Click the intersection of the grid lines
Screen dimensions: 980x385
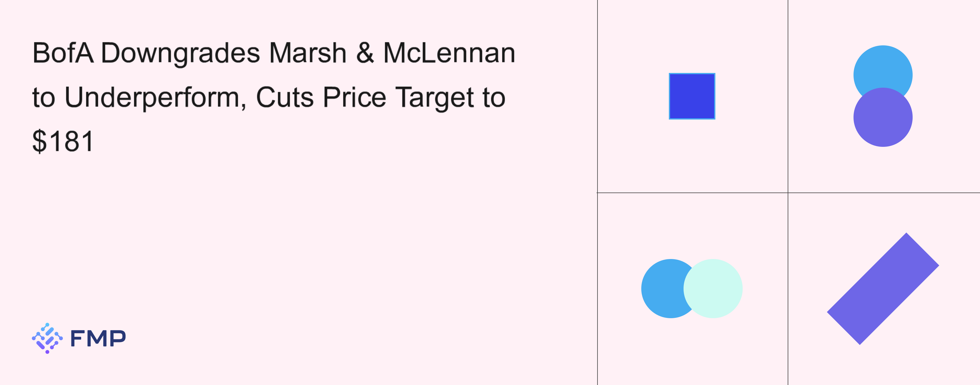(788, 193)
